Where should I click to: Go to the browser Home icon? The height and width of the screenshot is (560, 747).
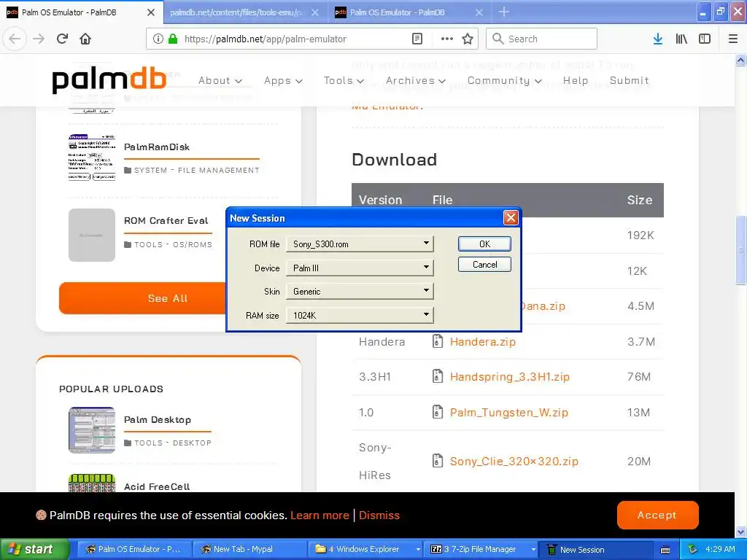pos(85,39)
